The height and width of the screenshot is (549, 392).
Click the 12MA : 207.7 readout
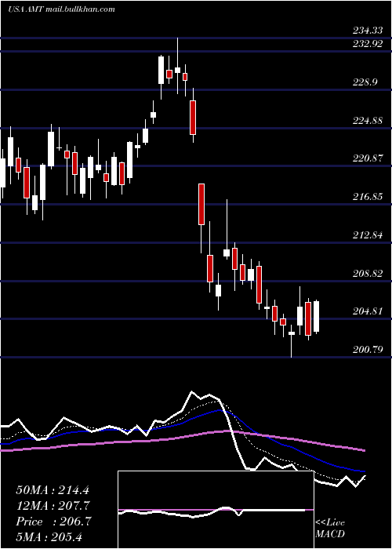[x=53, y=506]
